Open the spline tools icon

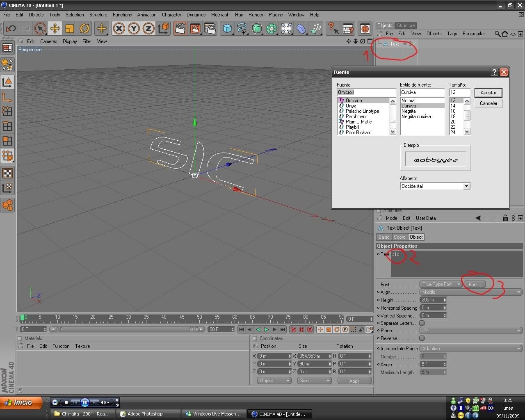pos(242,28)
